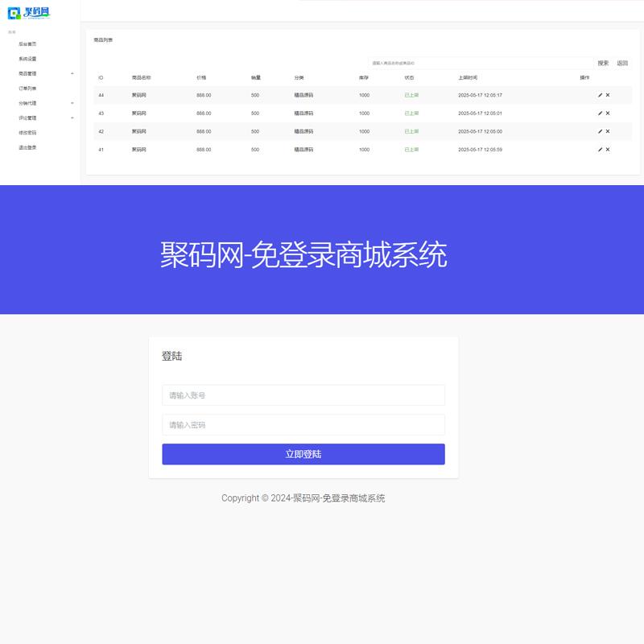The width and height of the screenshot is (644, 644).
Task: Click the delete icon on product row 42
Action: 608,130
